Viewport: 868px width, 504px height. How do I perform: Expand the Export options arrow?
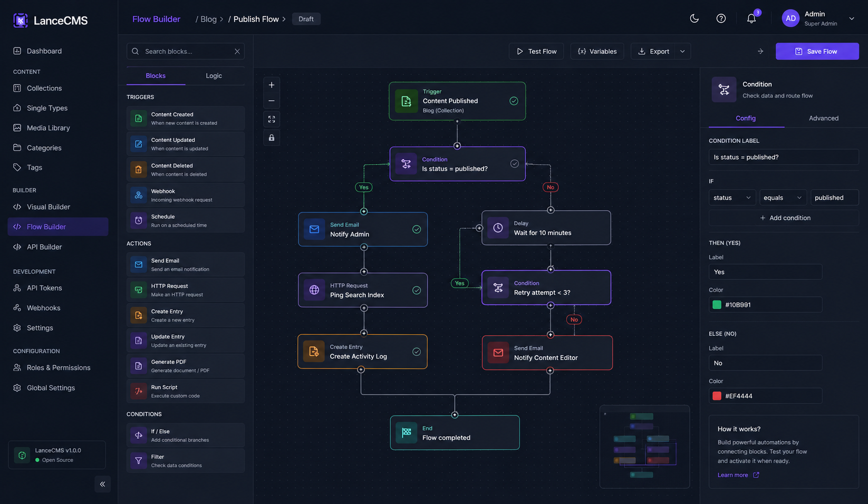click(682, 52)
